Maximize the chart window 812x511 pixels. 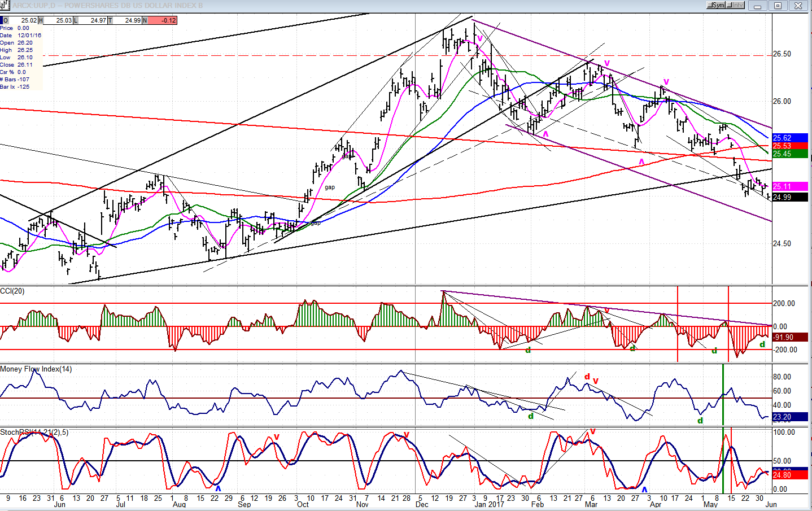point(778,6)
